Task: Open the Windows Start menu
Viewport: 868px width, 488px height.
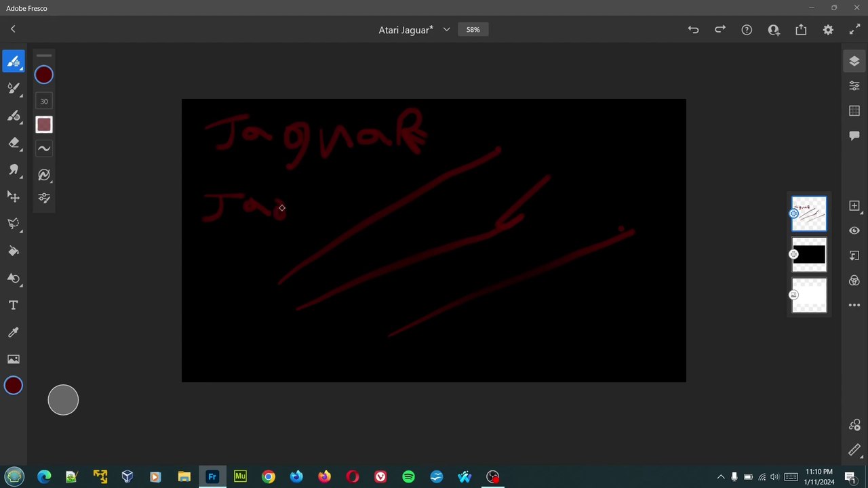Action: click(x=14, y=476)
